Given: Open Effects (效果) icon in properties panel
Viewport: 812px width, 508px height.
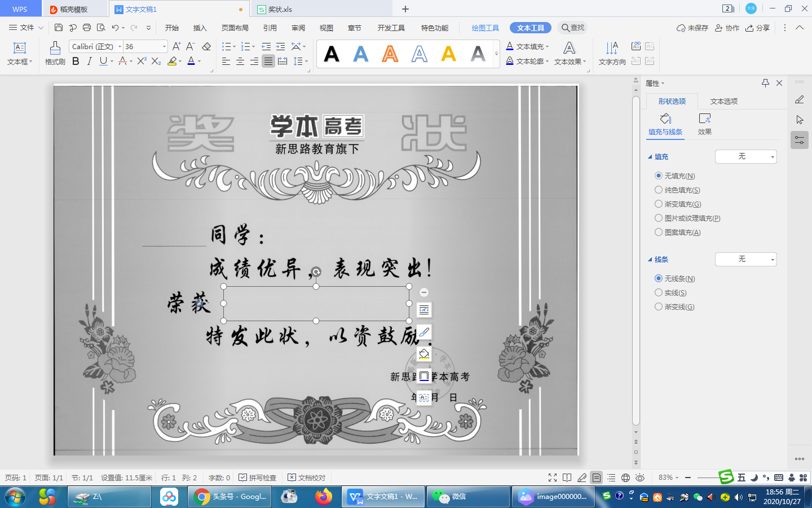Looking at the screenshot, I should coord(705,124).
